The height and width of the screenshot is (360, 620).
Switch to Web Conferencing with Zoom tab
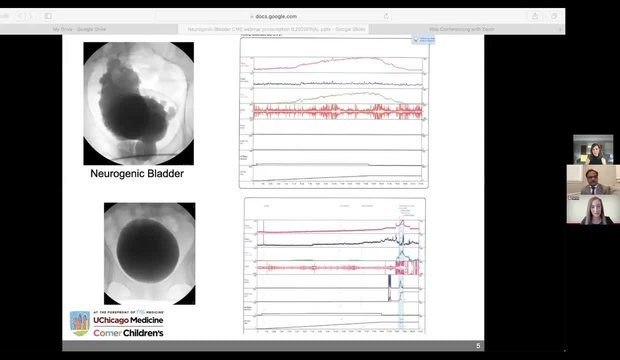click(x=461, y=29)
